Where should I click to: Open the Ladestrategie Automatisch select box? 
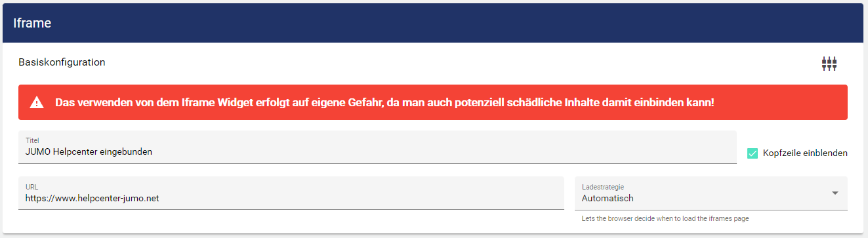711,193
